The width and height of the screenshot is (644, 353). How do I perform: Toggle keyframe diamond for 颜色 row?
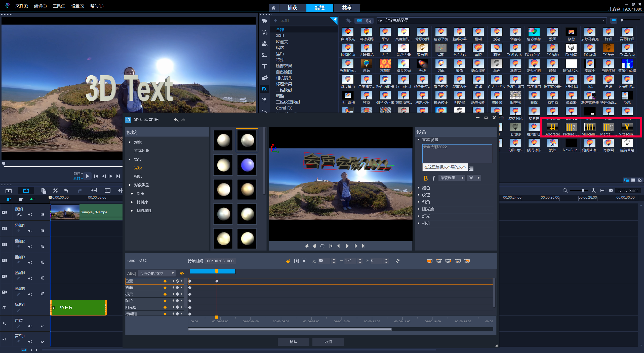tap(165, 301)
